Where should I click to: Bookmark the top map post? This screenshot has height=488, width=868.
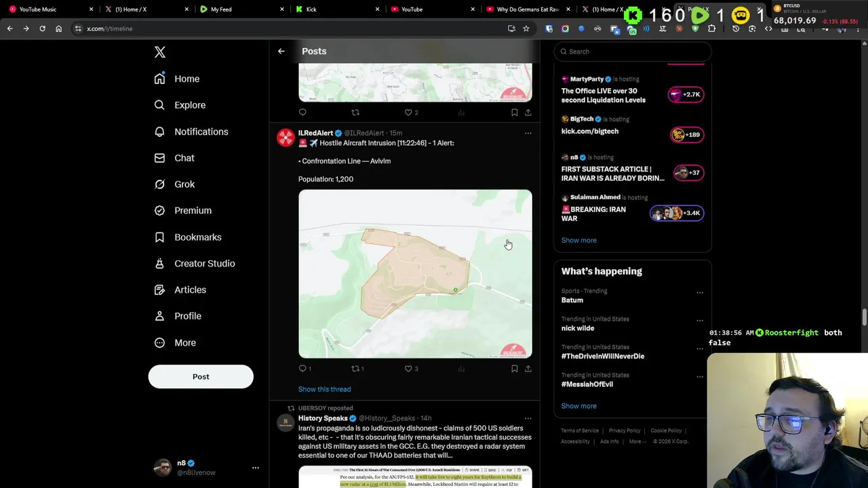515,113
